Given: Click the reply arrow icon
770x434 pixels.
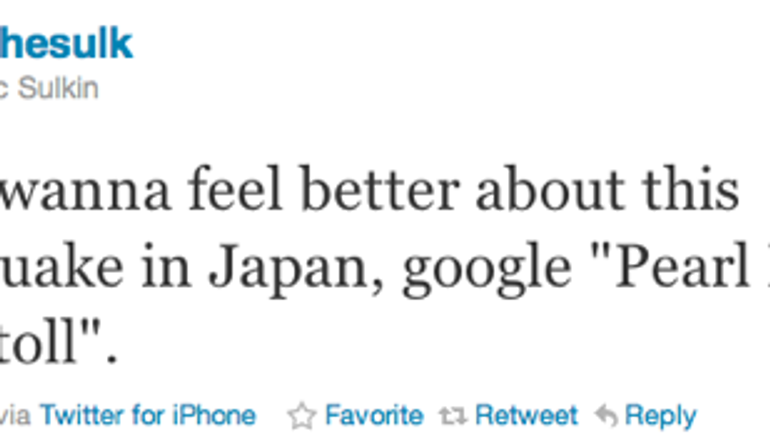Looking at the screenshot, I should [x=605, y=415].
